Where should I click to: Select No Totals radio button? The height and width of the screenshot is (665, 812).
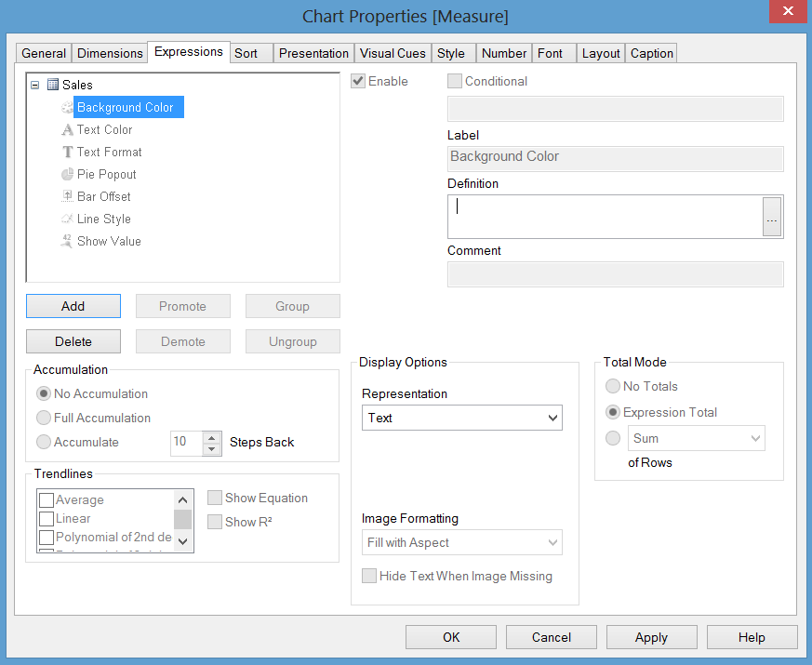[x=613, y=386]
